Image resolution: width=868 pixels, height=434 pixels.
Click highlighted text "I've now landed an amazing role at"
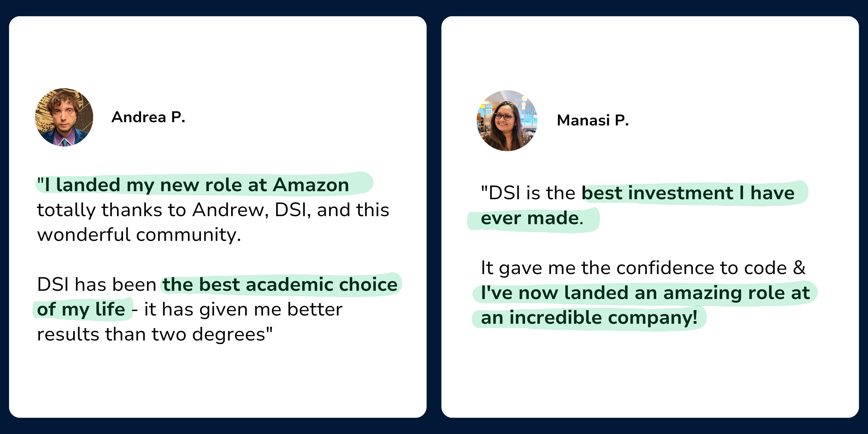coord(645,293)
